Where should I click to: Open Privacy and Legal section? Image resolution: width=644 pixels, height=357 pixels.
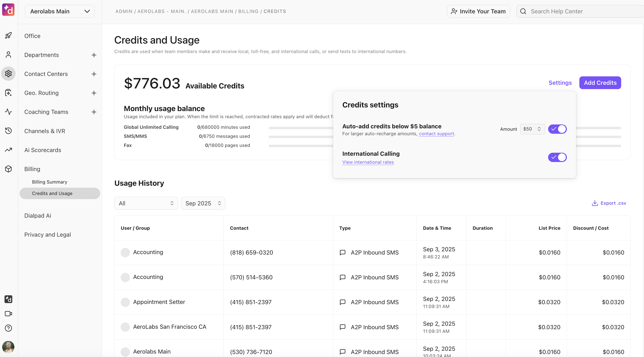tap(47, 234)
